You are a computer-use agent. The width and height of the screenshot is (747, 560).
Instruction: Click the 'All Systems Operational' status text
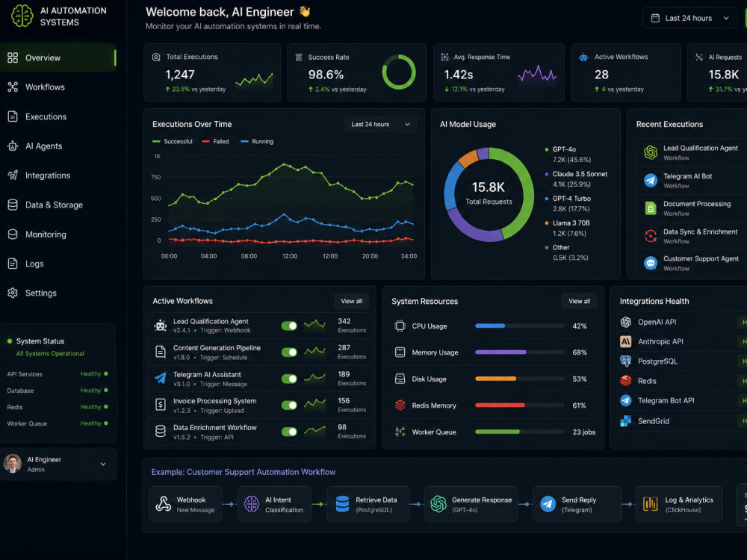click(x=50, y=354)
